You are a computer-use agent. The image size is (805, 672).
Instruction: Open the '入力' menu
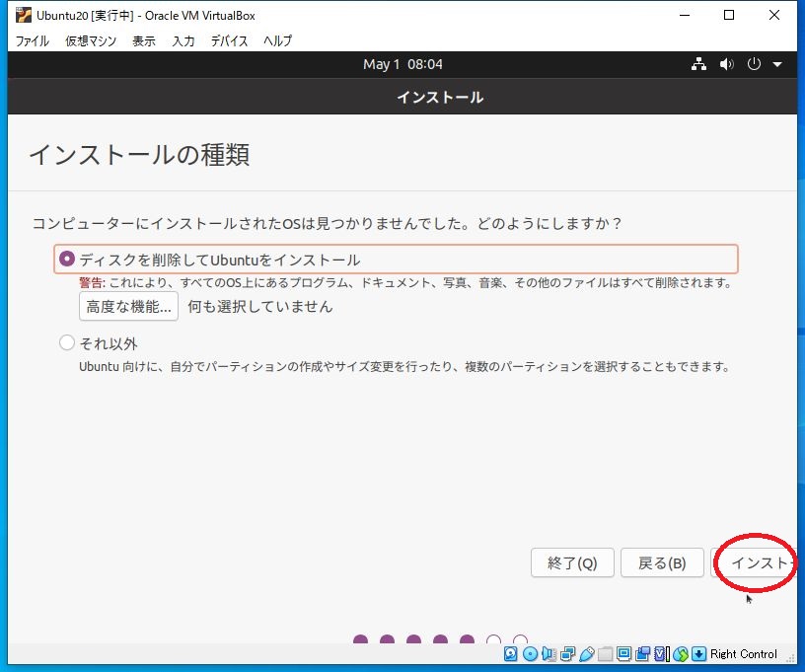click(183, 40)
